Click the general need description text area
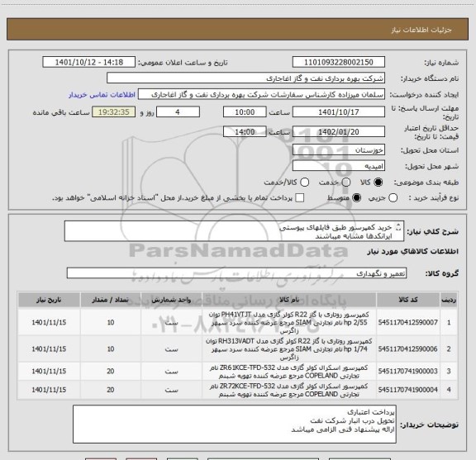Screen dimensions: 476x460 click(x=234, y=231)
